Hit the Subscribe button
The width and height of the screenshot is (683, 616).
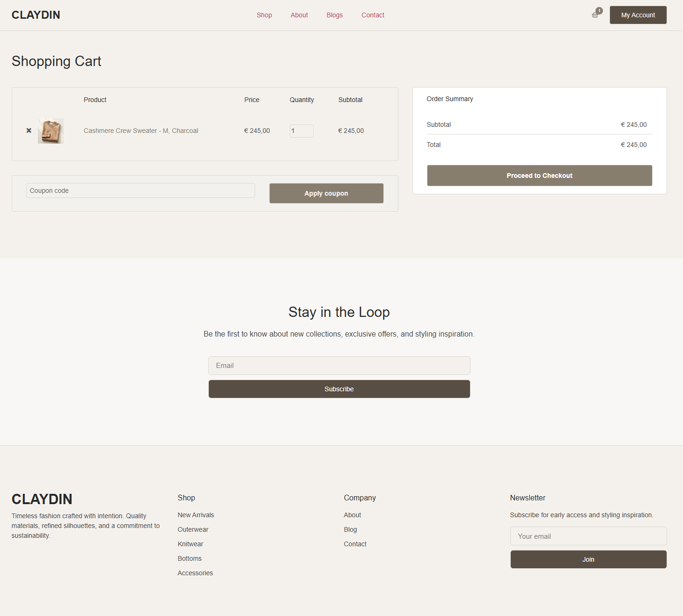pos(339,389)
